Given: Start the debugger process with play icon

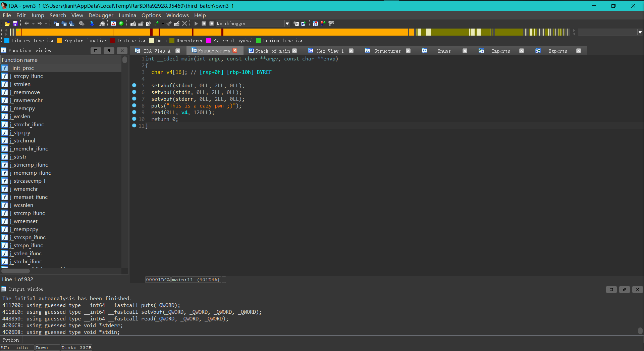Looking at the screenshot, I should [x=196, y=24].
